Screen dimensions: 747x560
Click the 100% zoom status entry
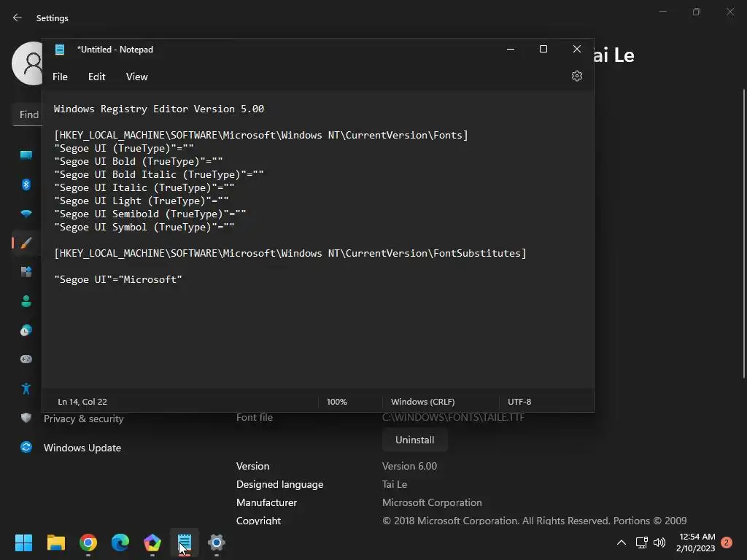pos(337,402)
